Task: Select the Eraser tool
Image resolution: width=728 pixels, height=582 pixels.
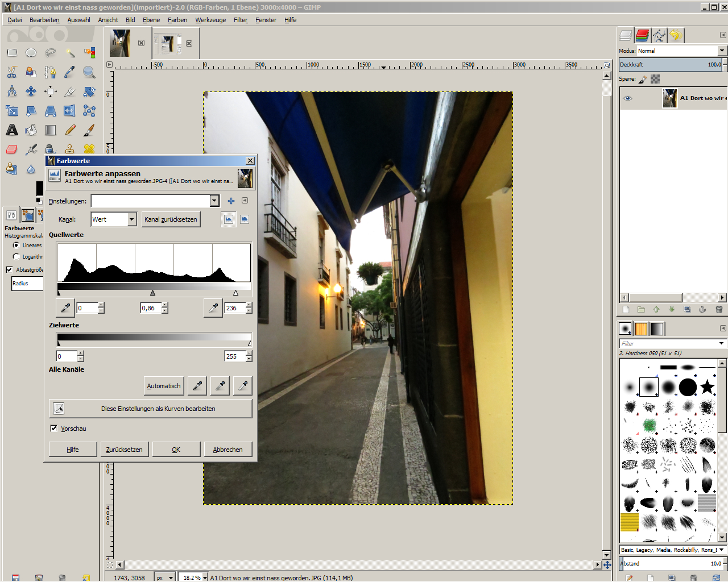Action: [x=12, y=149]
